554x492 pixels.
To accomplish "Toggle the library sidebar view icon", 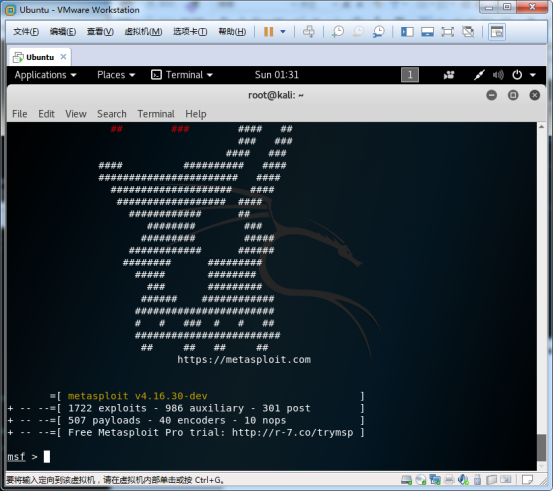I will (x=407, y=32).
